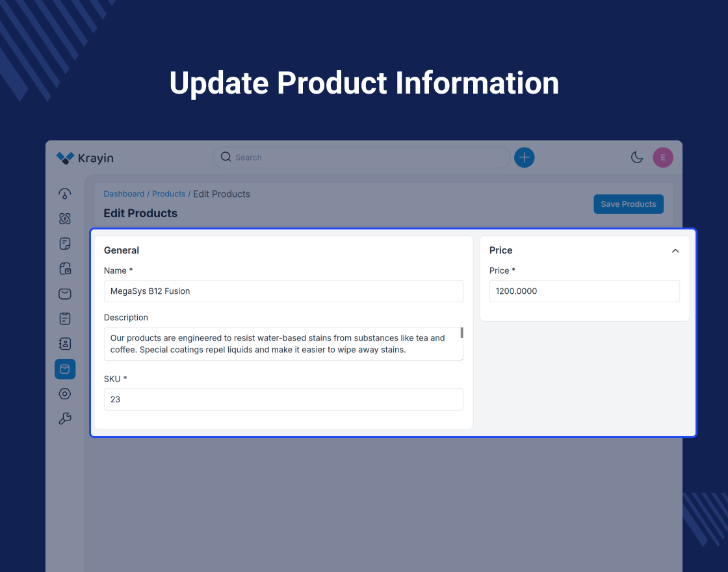
Task: Open the Dashboard sidebar icon
Action: [x=65, y=194]
